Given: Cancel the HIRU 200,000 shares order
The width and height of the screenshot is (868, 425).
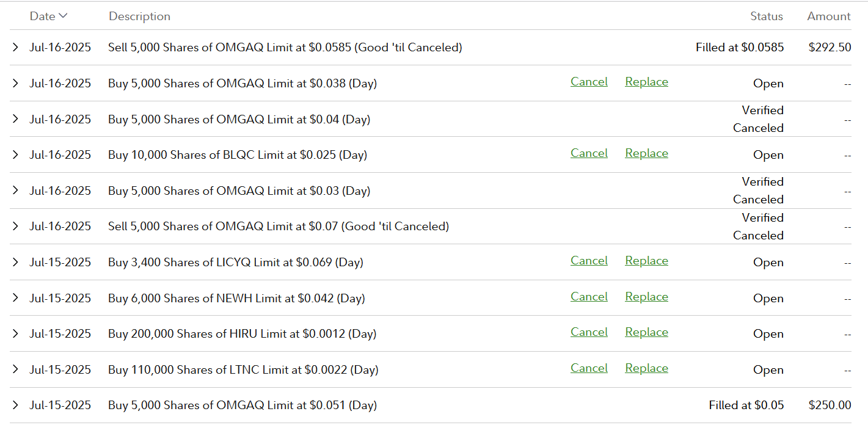Looking at the screenshot, I should pos(589,332).
